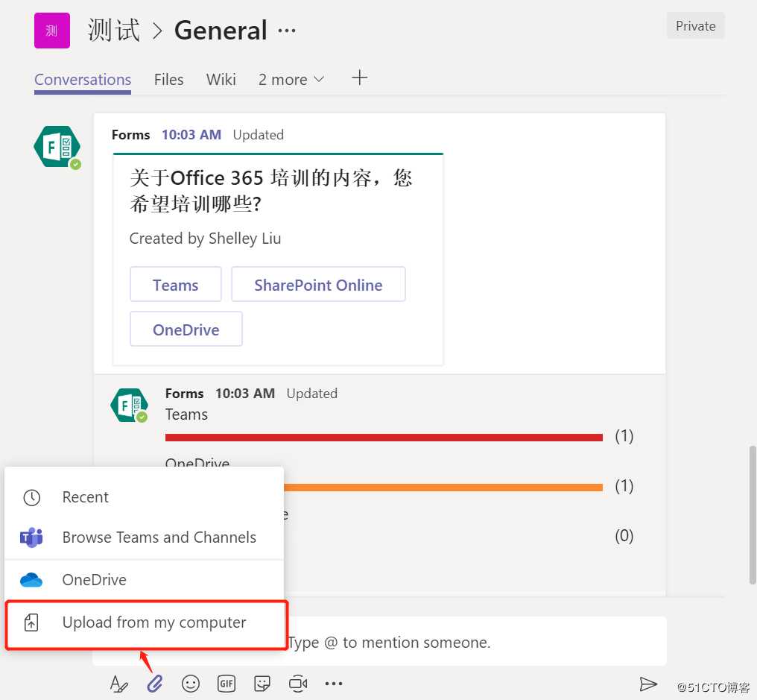Select Browse Teams and Channels
The height and width of the screenshot is (700, 757).
point(144,537)
